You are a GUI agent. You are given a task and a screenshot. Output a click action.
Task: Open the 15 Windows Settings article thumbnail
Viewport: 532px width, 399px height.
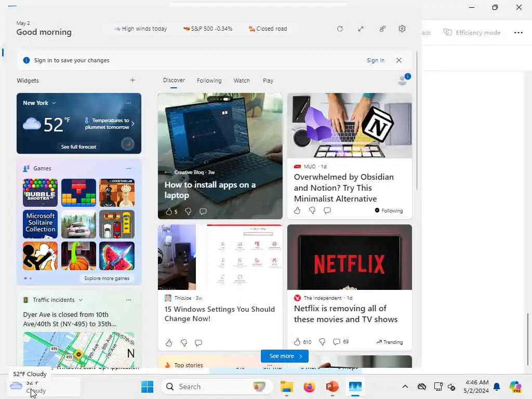point(220,257)
